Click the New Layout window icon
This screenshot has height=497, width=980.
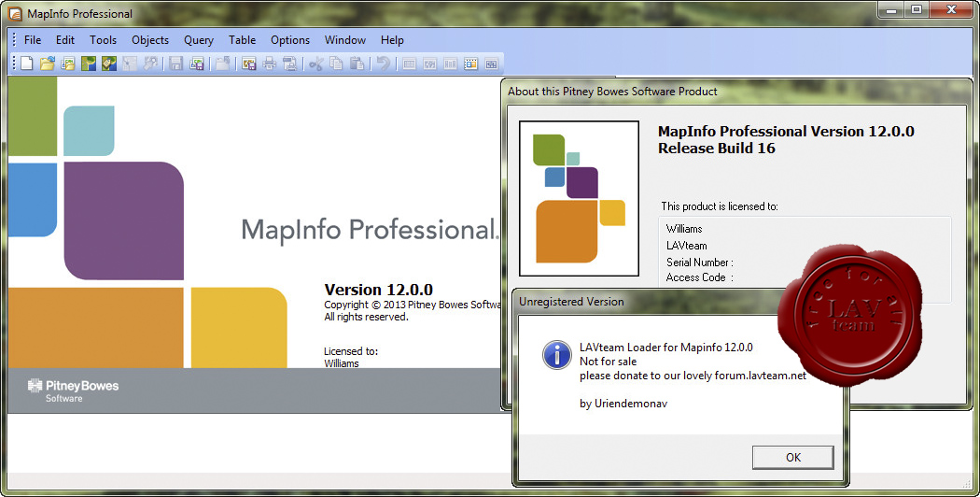coord(470,64)
